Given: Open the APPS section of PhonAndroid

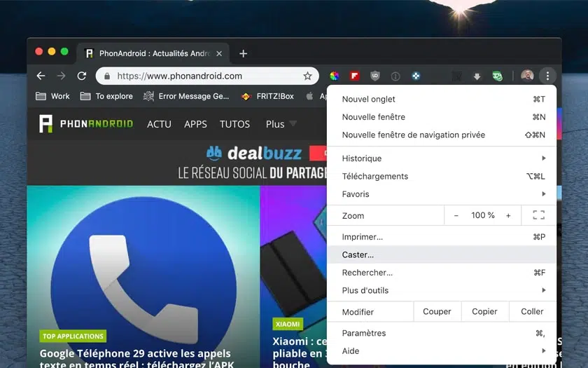Looking at the screenshot, I should (195, 124).
